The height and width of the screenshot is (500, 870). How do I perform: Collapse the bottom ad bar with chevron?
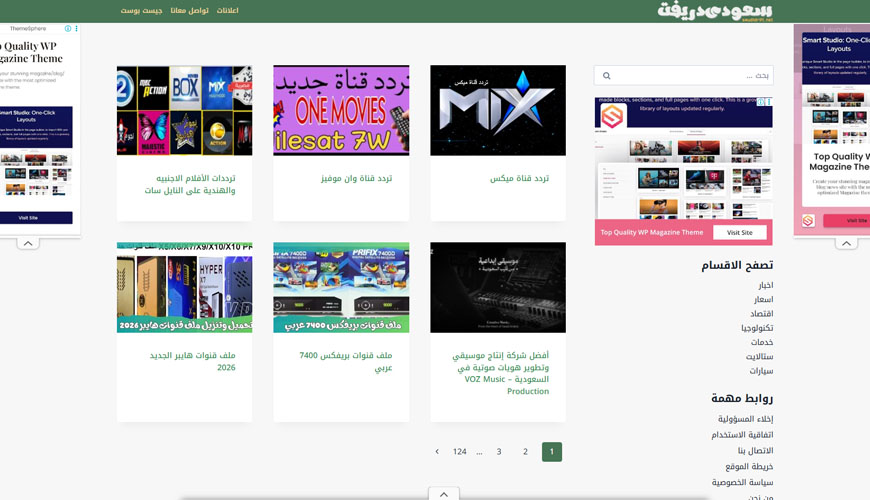point(444,494)
